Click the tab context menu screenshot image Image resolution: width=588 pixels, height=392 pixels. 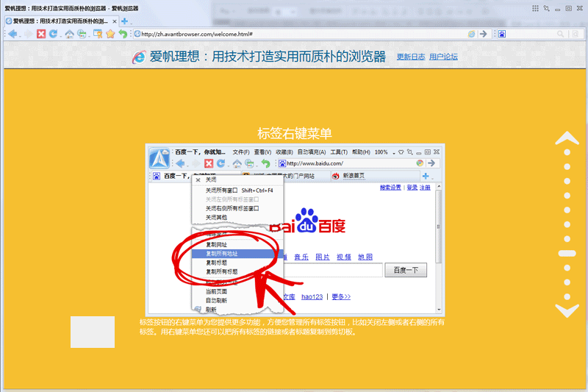pyautogui.click(x=294, y=229)
